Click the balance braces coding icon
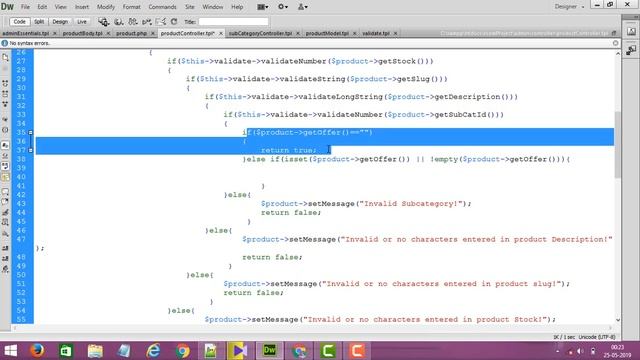The height and width of the screenshot is (360, 640). [5, 130]
